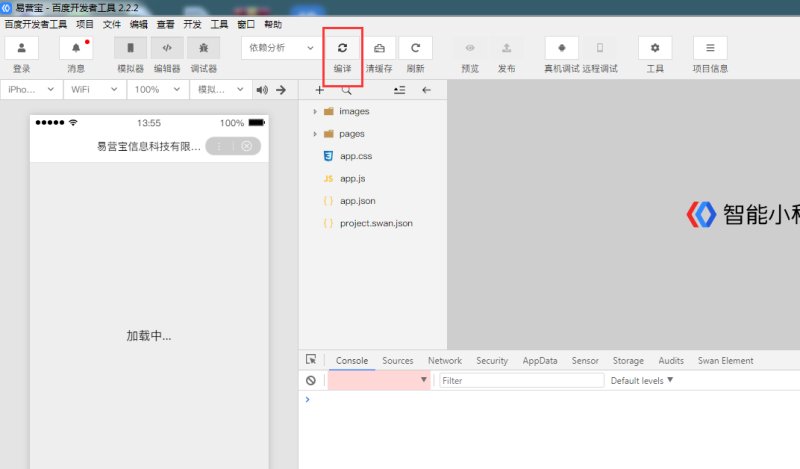Expand the images folder
This screenshot has width=800, height=469.
tap(315, 111)
